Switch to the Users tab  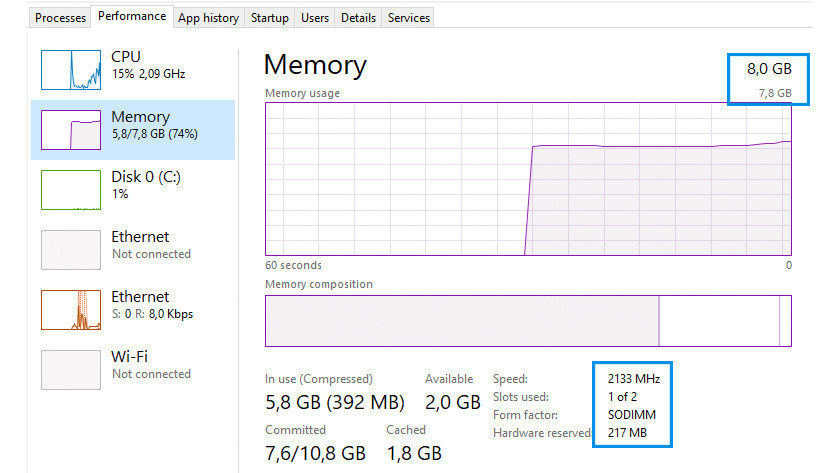tap(315, 18)
